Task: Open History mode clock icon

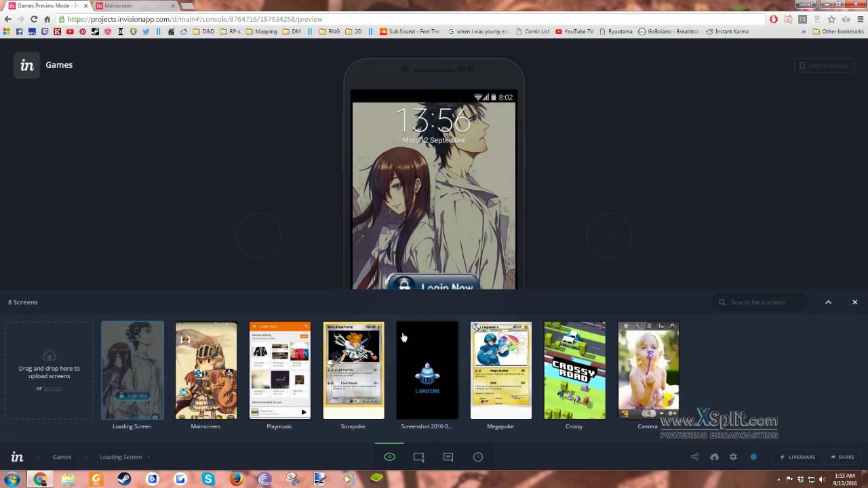Action: 478,457
